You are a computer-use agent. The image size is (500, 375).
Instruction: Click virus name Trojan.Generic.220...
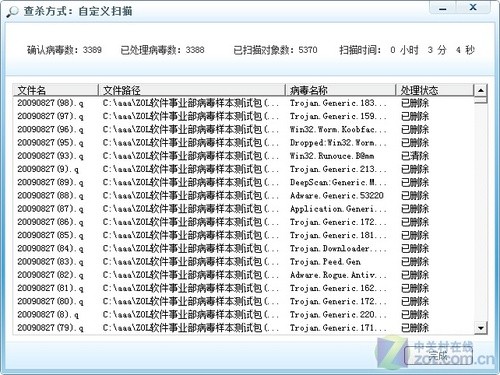[x=338, y=315]
